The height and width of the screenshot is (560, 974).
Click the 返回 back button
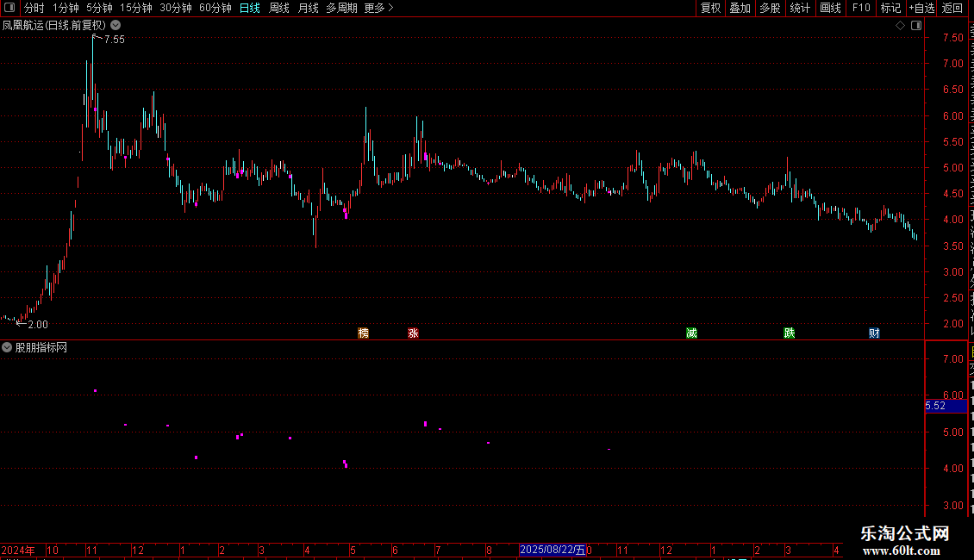pos(952,8)
